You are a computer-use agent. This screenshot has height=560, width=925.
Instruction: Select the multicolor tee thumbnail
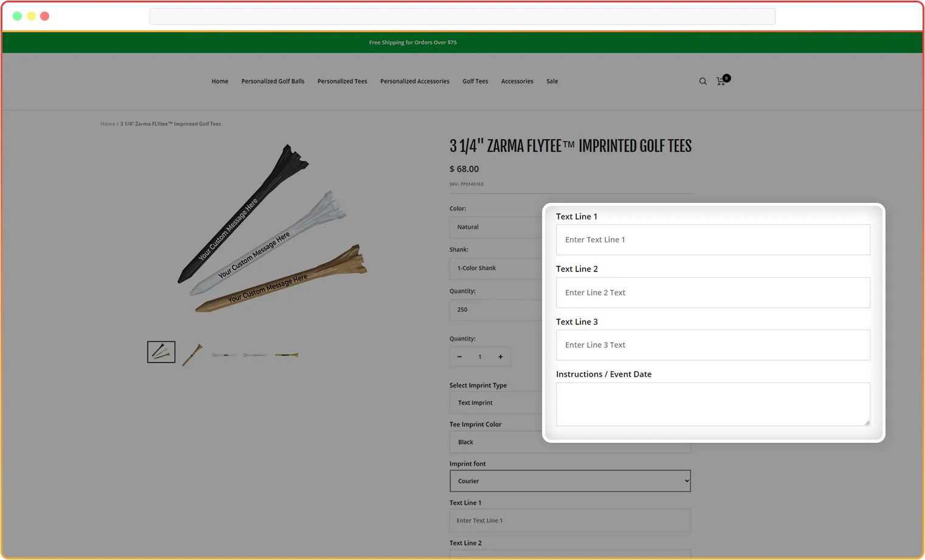192,353
